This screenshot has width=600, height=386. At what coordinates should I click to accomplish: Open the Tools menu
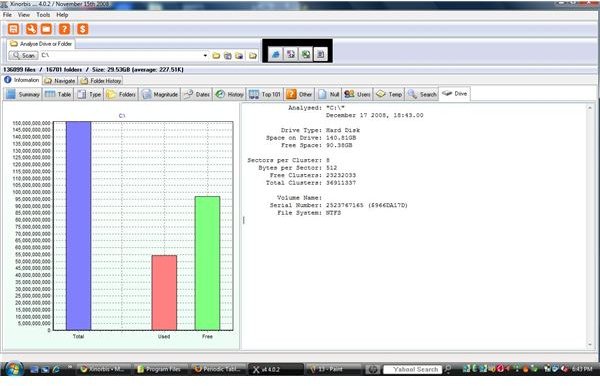pyautogui.click(x=43, y=15)
